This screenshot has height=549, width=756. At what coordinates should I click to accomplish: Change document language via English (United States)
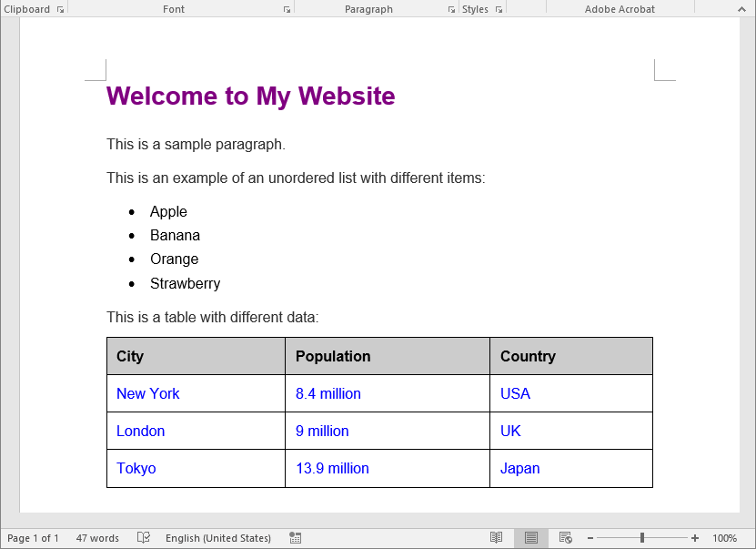click(218, 538)
